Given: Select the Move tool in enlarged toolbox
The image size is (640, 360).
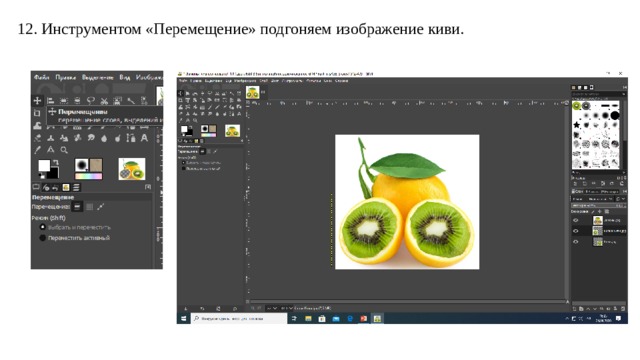Looking at the screenshot, I should coord(37,100).
